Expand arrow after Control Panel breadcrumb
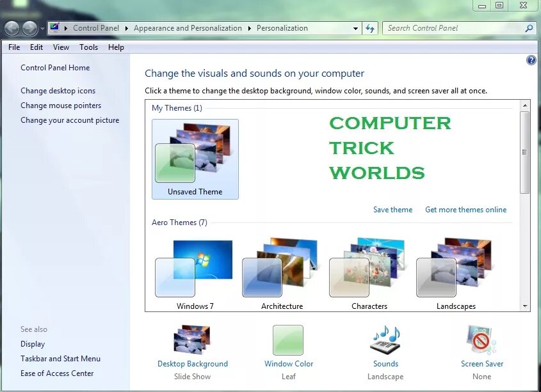This screenshot has width=541, height=392. 126,28
